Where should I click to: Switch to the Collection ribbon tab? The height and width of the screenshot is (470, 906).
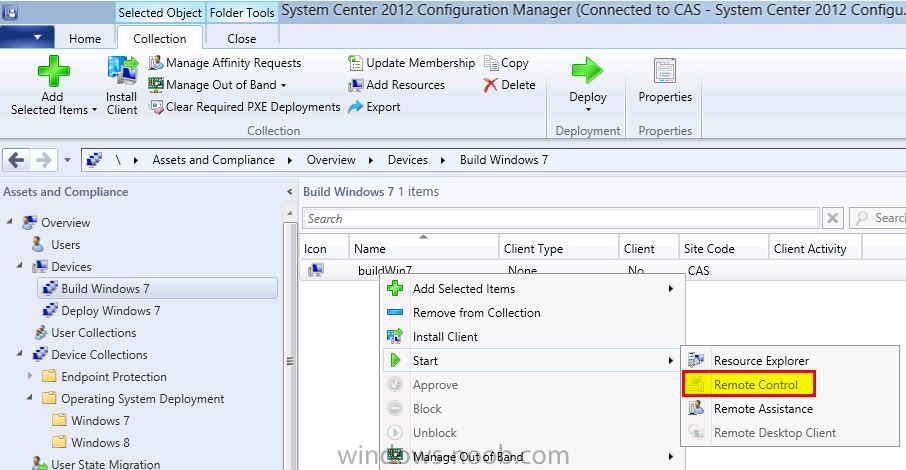[x=159, y=39]
